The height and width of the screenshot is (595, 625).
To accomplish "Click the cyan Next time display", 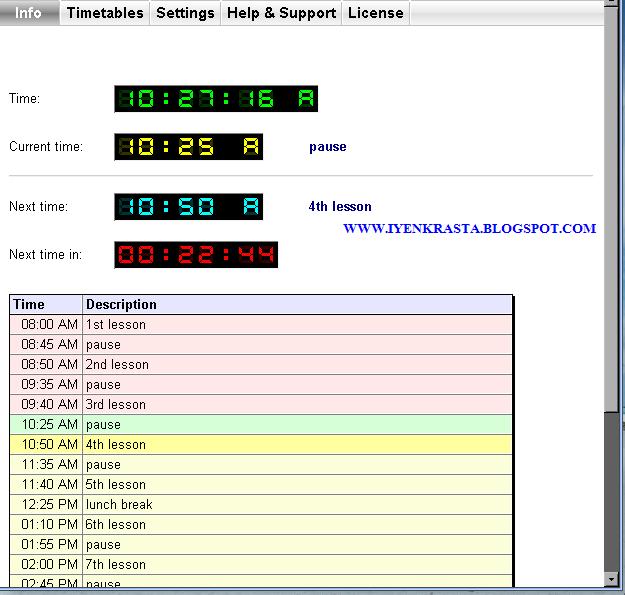I will [x=189, y=206].
